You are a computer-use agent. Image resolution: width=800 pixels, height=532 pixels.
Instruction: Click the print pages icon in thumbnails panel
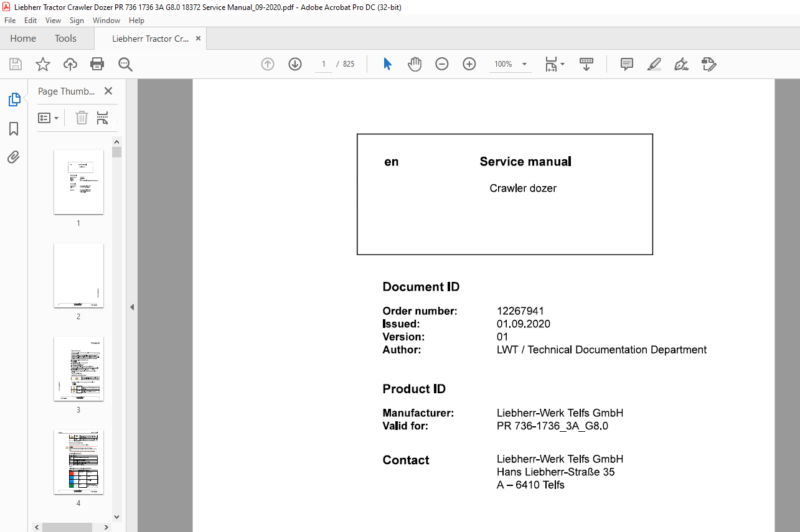[x=103, y=118]
